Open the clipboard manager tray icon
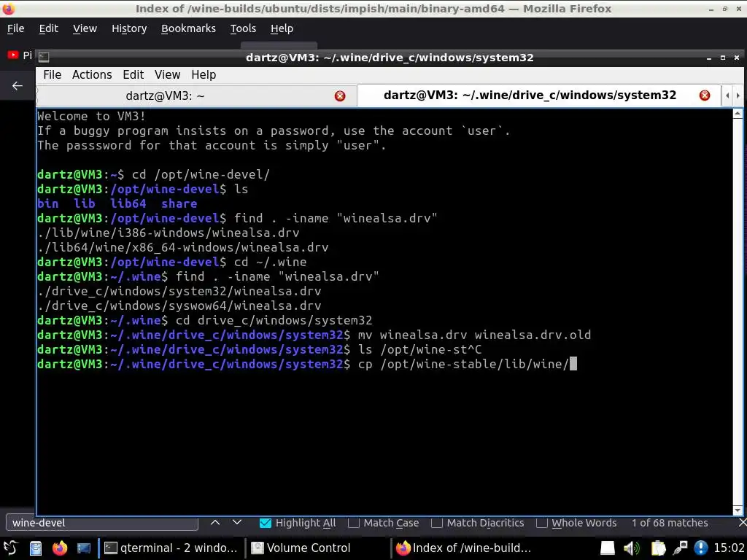The image size is (747, 560). tap(658, 548)
